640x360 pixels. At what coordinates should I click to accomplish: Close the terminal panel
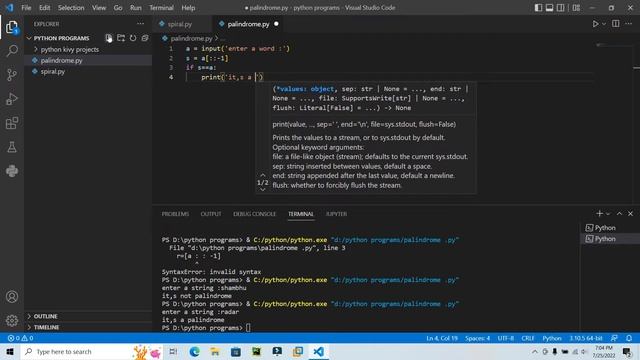pyautogui.click(x=630, y=213)
